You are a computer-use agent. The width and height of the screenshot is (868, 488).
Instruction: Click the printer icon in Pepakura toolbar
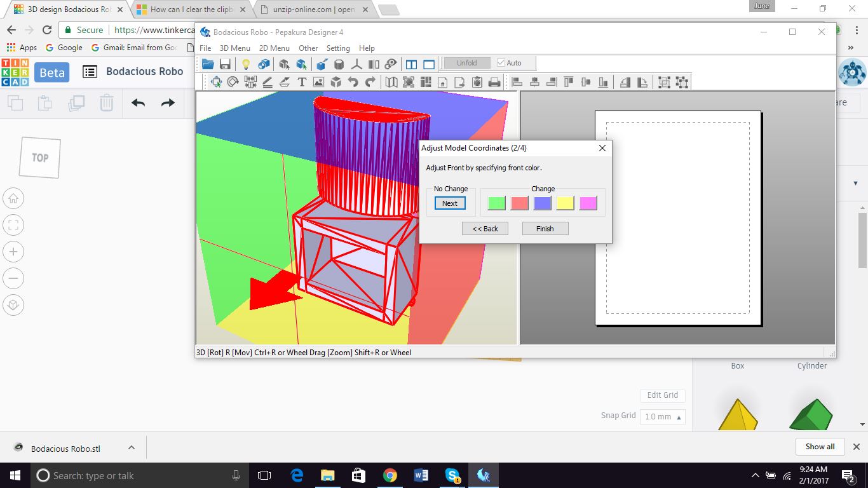tap(494, 82)
